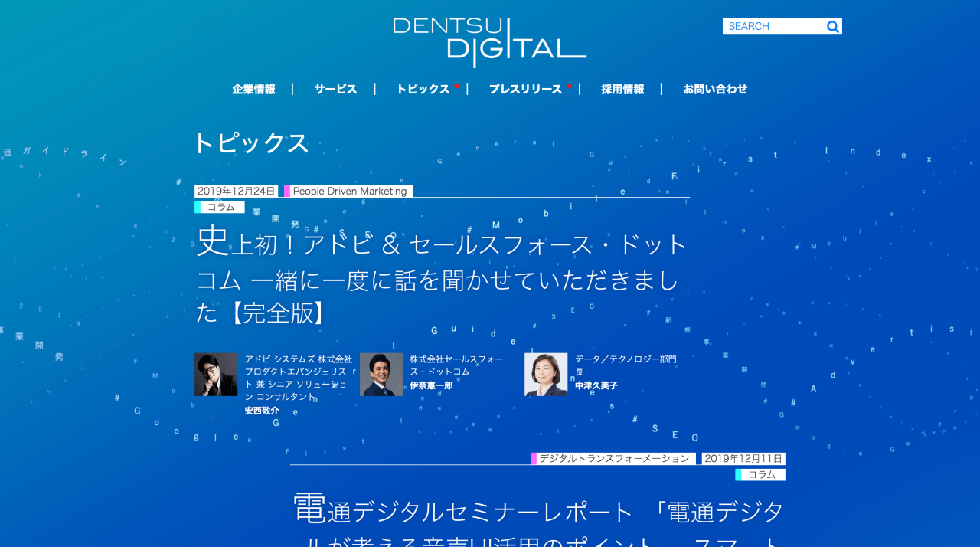Screen dimensions: 980x547
Task: Open the 採用情報 menu item
Action: point(622,89)
